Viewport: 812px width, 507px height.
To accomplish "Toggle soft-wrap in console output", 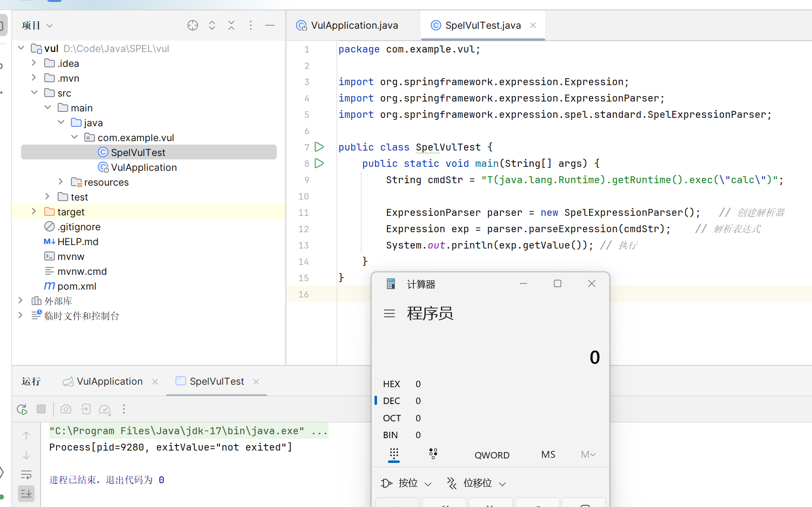I will coord(26,474).
